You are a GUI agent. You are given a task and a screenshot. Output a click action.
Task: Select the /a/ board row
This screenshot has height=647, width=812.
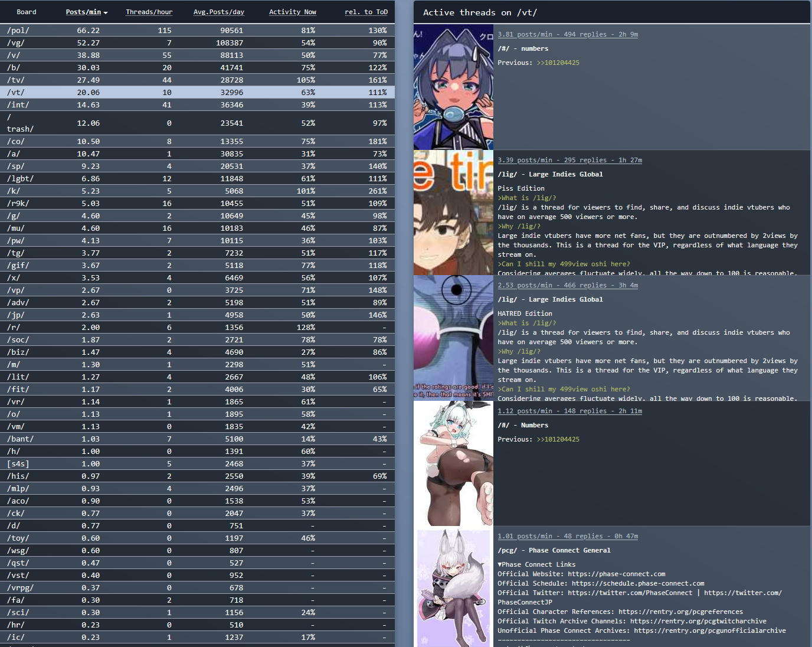point(197,153)
